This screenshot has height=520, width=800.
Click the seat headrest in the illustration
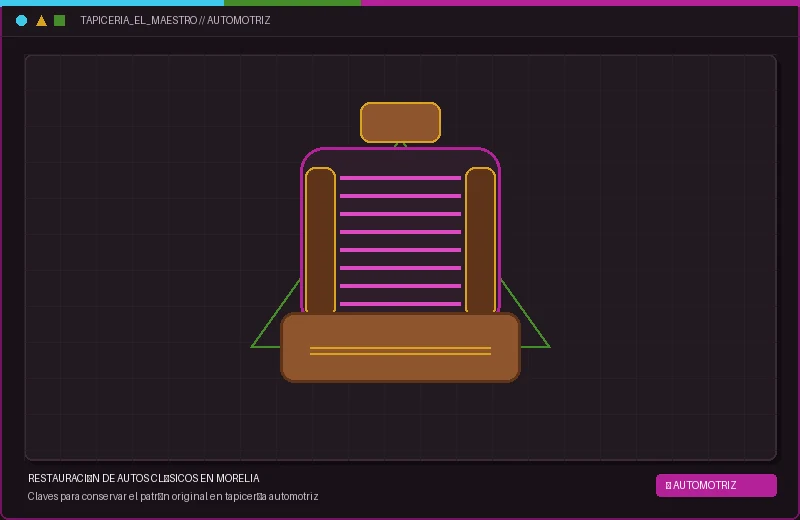pos(401,122)
